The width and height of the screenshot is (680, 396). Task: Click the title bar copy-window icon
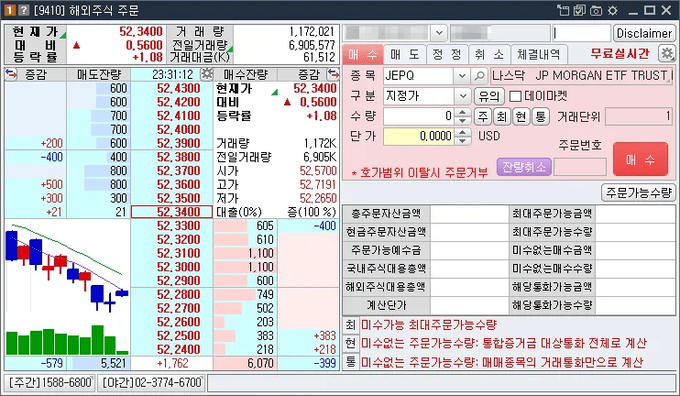click(x=563, y=10)
